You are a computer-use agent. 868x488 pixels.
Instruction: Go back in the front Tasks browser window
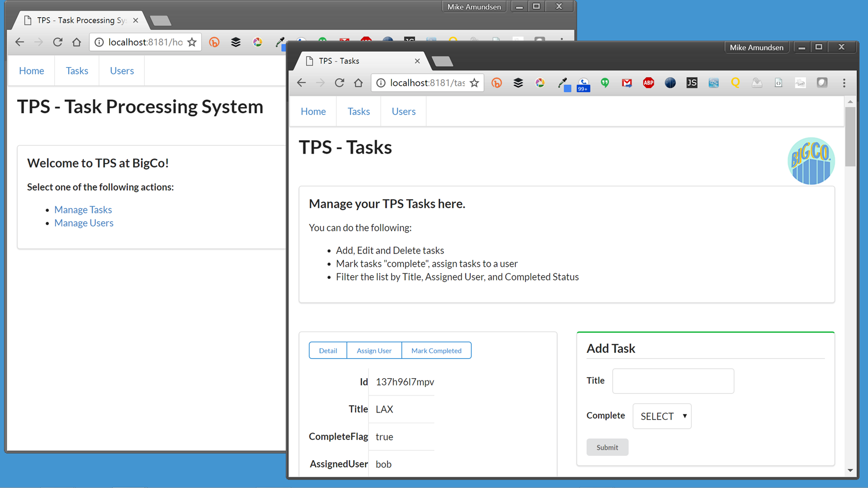point(301,83)
